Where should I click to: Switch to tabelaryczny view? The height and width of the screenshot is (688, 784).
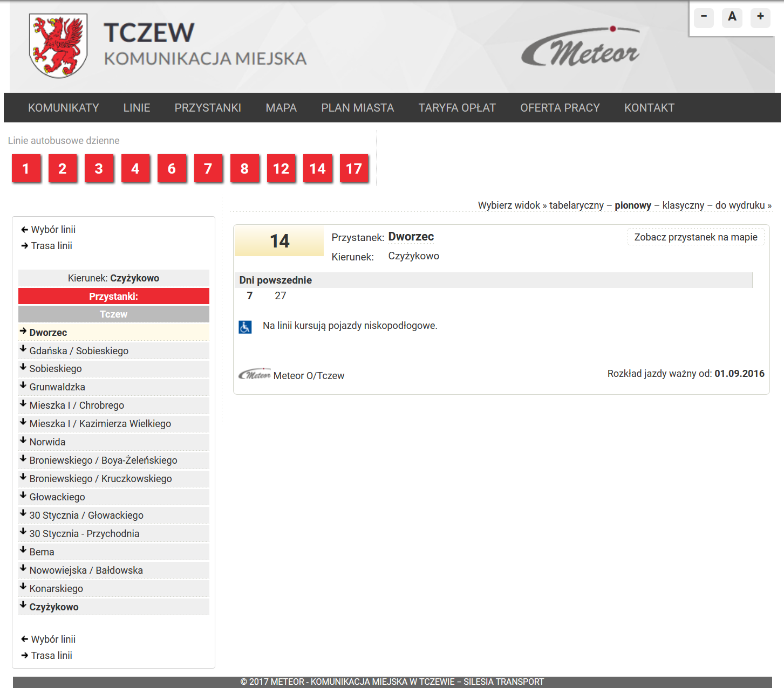(x=576, y=205)
